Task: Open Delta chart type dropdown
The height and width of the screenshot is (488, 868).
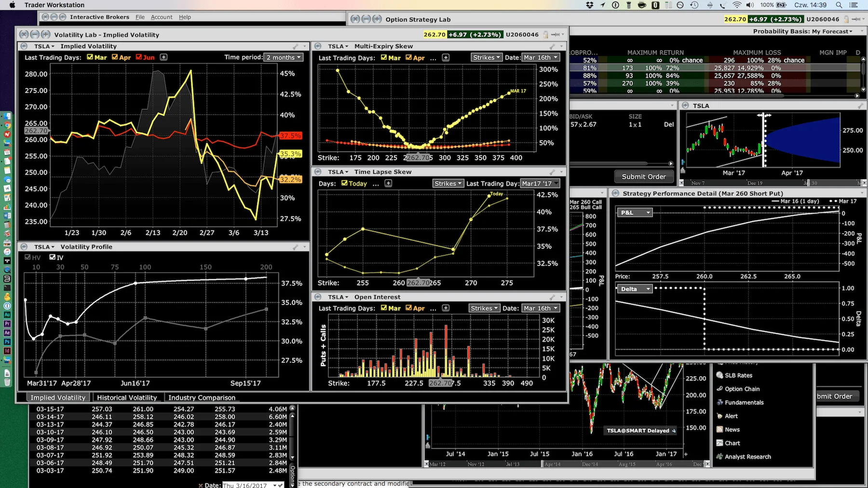Action: tap(635, 289)
